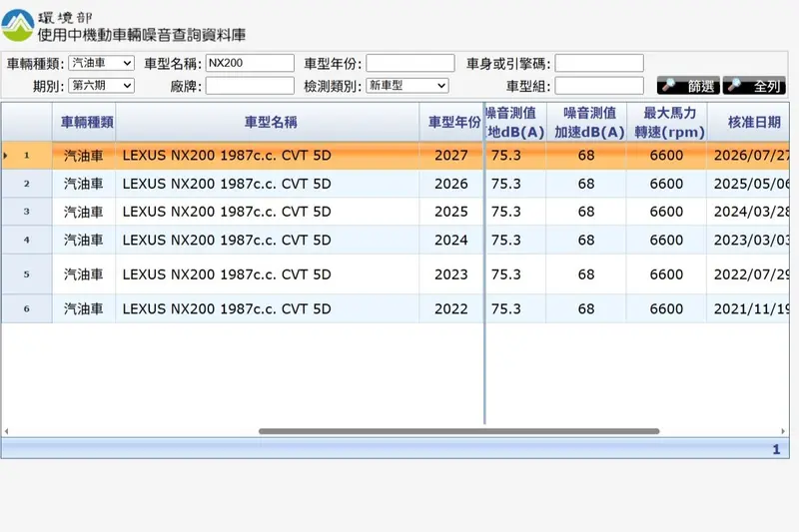The width and height of the screenshot is (799, 532).
Task: Sort by the 車輛種類 column header
Action: [x=84, y=122]
